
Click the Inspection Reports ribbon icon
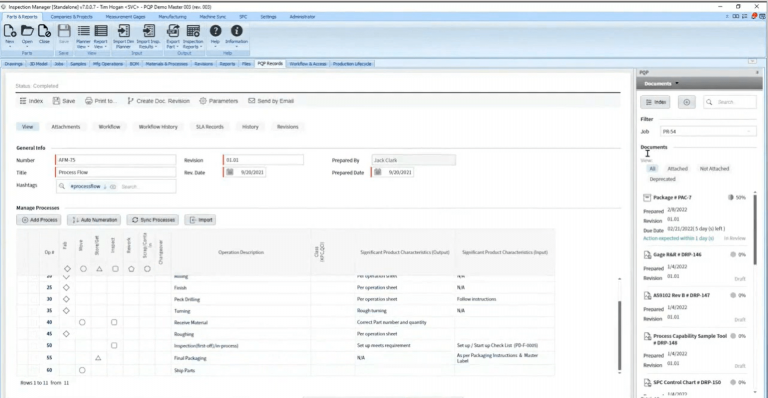click(193, 31)
